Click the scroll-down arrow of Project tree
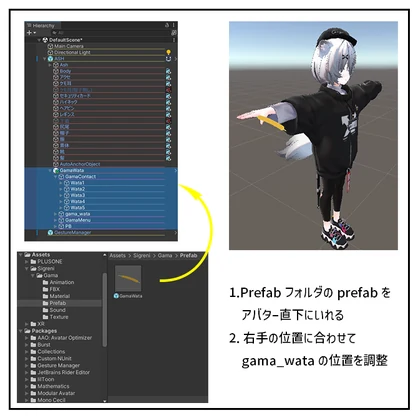This screenshot has height=418, width=418. pos(105,401)
